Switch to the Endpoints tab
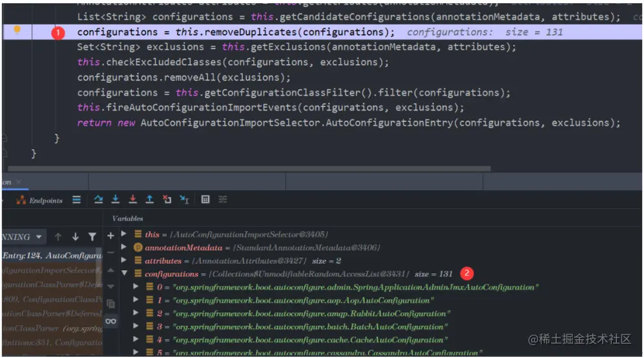The image size is (644, 358). (x=39, y=200)
